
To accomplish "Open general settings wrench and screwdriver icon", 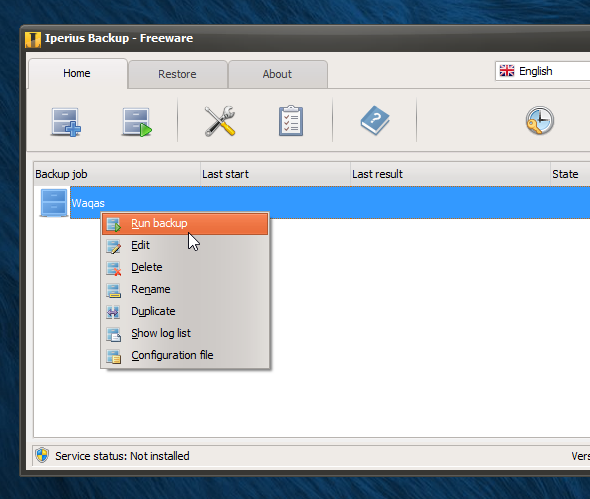I will tap(220, 121).
